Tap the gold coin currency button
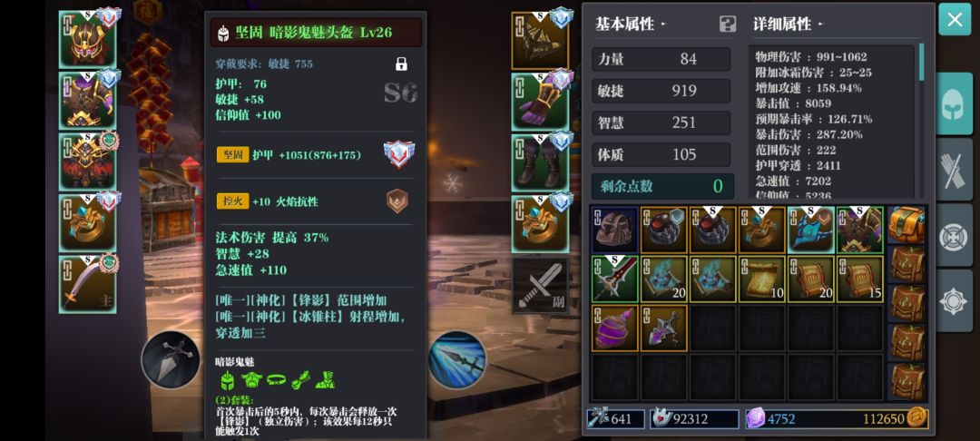The image size is (980, 441). point(916,418)
